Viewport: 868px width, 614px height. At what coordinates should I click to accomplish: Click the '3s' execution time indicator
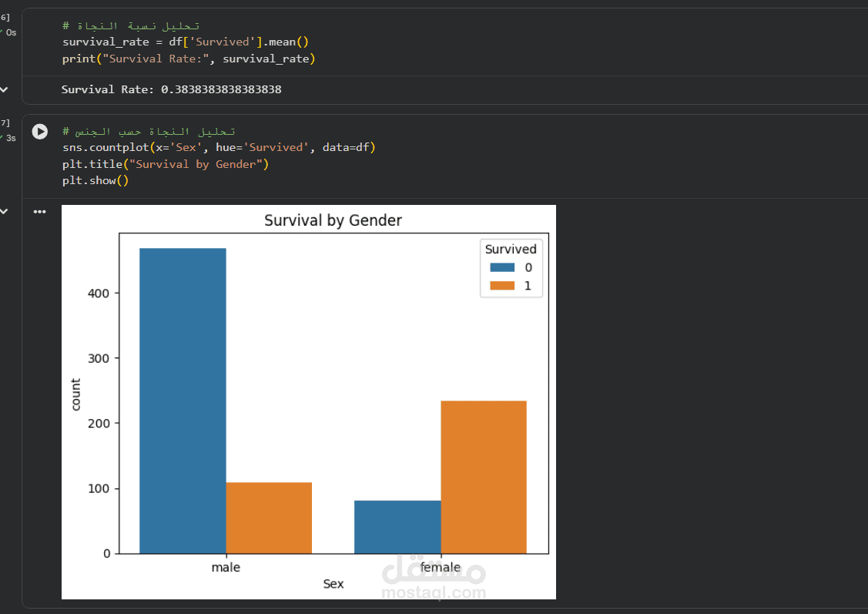11,138
